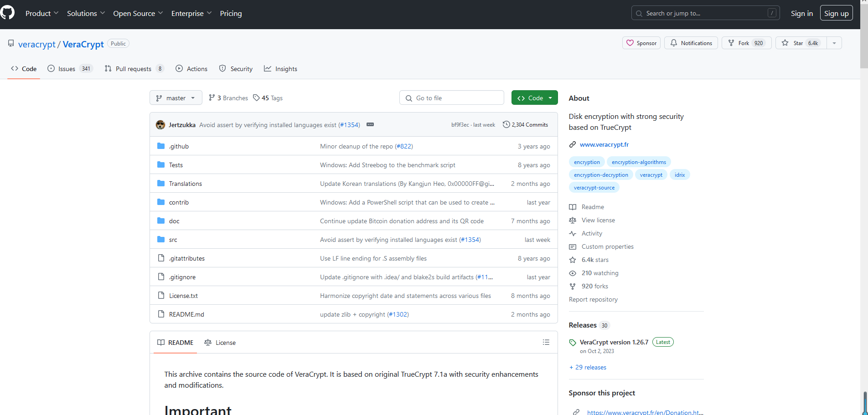Screen dimensions: 868x415
Task: Click Report repository link
Action: tap(593, 299)
